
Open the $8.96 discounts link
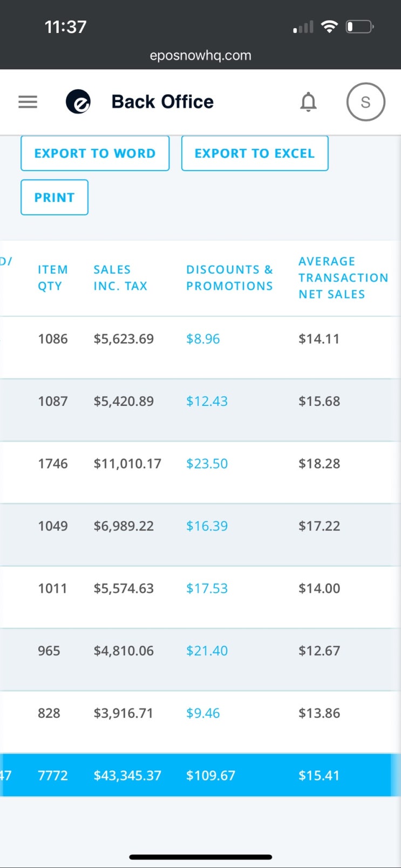[x=203, y=339]
